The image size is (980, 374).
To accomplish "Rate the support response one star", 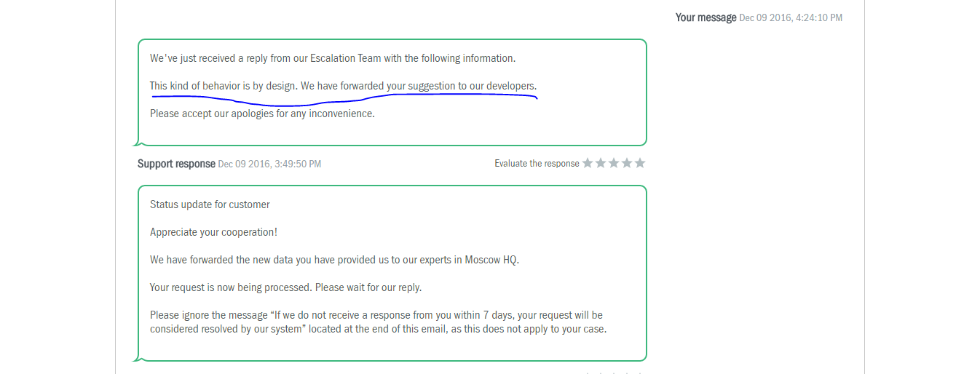I will 588,163.
